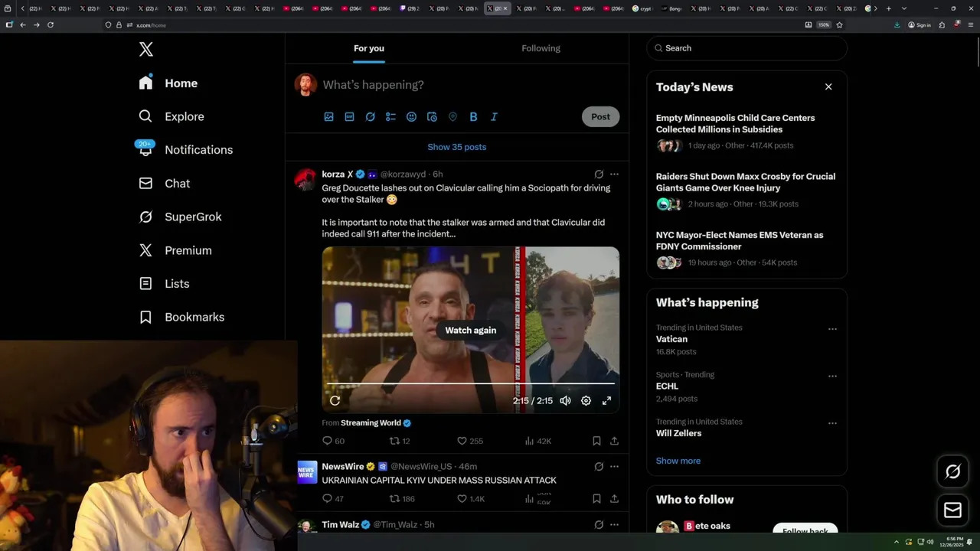Open more options for Vatican trend
Screen dimensions: 980x551
(832, 330)
